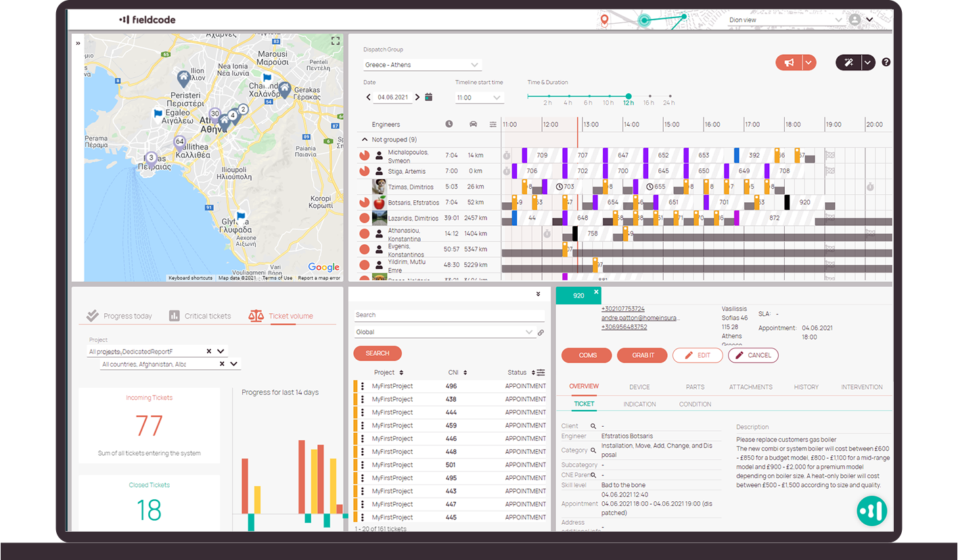958x560 pixels.
Task: Run the magic wand auto-dispatch tool
Action: (x=848, y=62)
